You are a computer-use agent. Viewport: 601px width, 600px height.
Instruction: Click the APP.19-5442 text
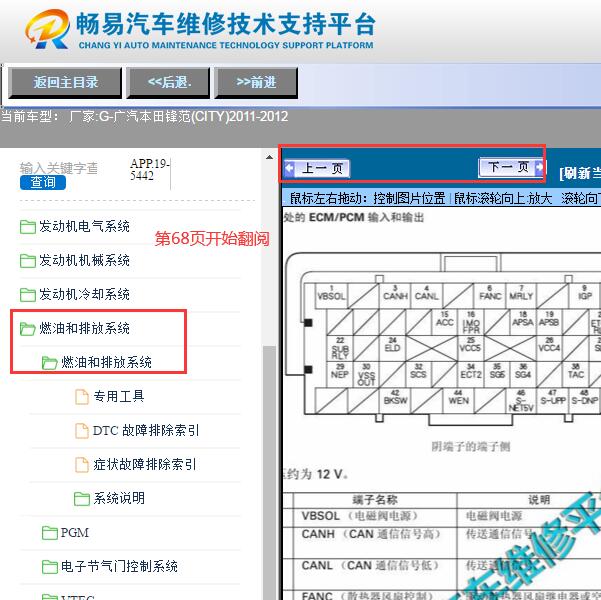(149, 169)
